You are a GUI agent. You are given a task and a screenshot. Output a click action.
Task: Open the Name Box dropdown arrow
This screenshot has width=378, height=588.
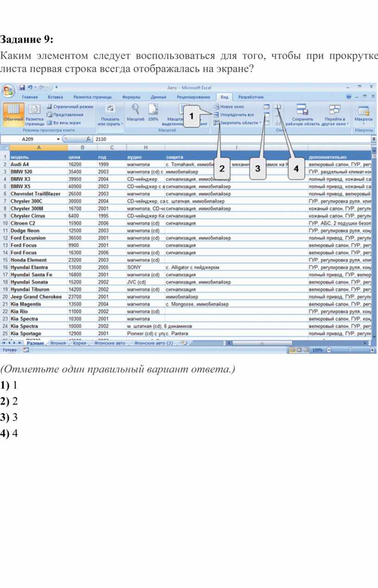[x=58, y=139]
